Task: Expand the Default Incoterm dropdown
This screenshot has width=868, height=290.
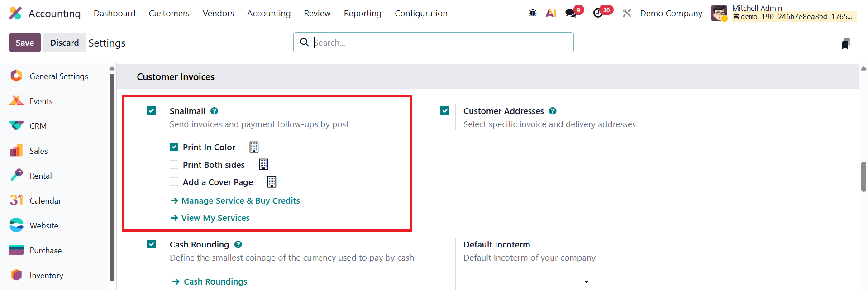Action: pyautogui.click(x=586, y=282)
